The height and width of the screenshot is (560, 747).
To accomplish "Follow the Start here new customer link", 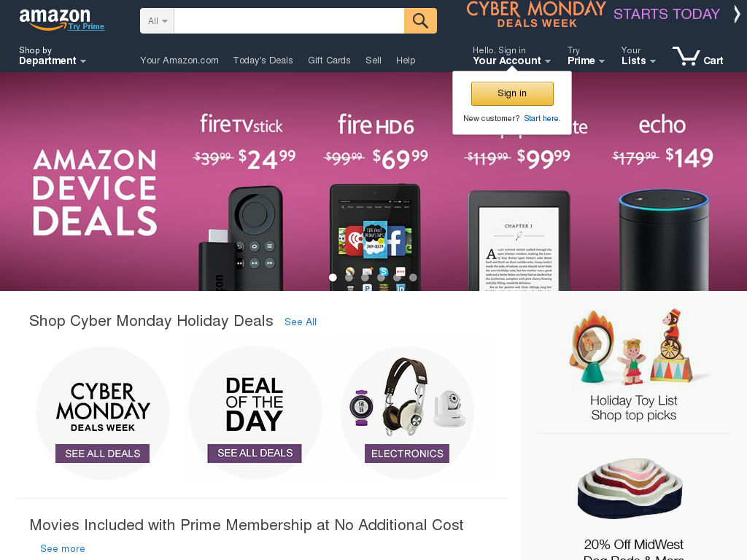I will tap(542, 118).
